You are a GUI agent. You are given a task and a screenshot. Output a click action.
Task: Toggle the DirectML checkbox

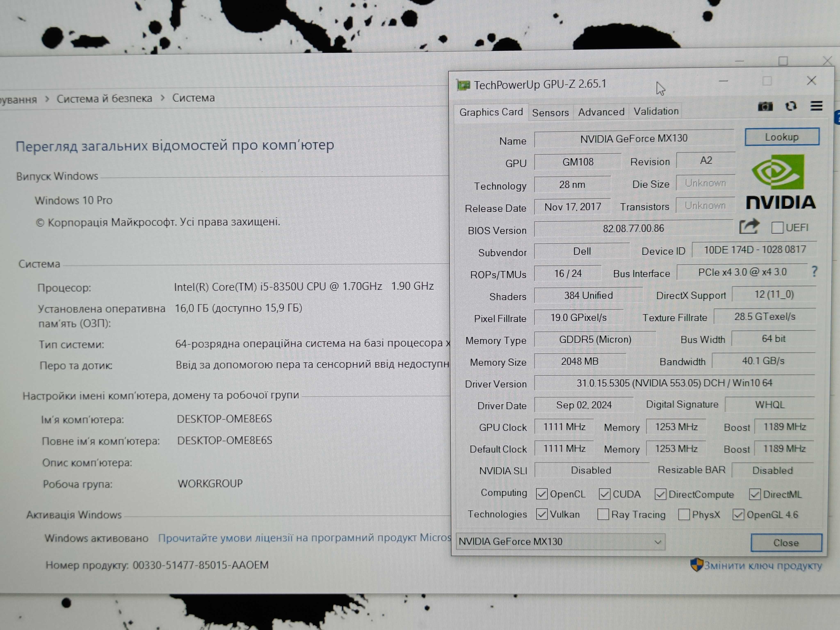coord(754,494)
